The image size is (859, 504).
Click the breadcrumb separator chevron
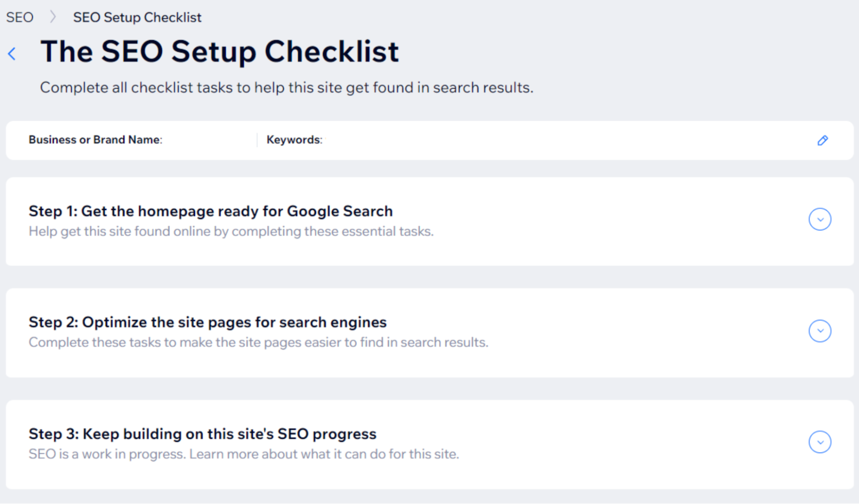(53, 17)
